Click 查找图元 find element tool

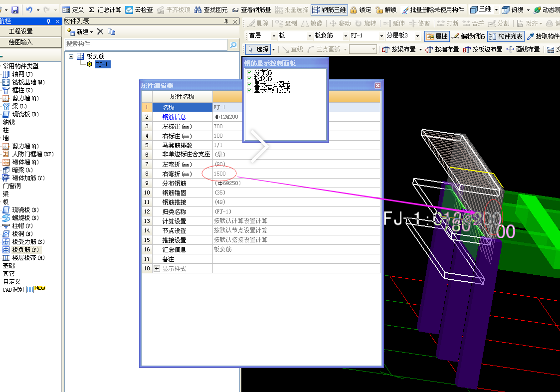(x=211, y=9)
